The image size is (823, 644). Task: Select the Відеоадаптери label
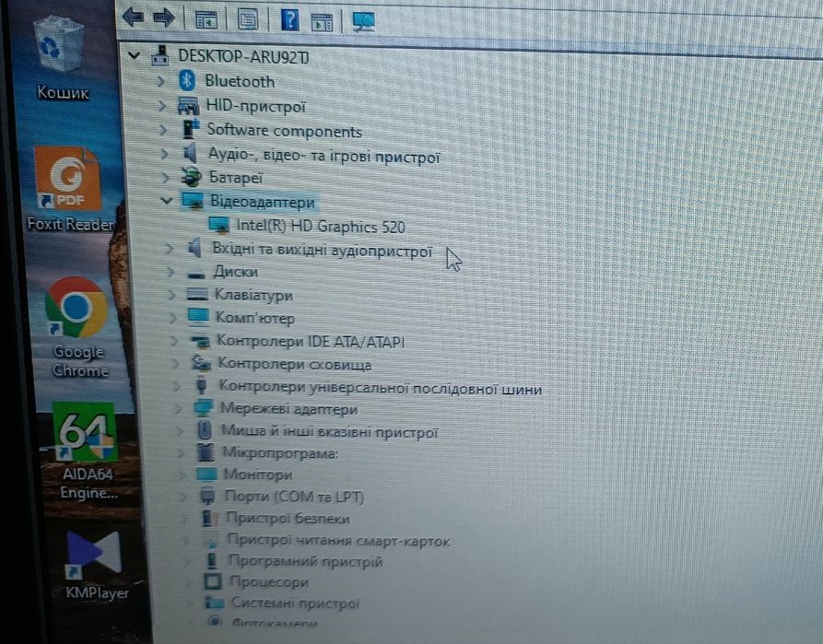coord(263,202)
